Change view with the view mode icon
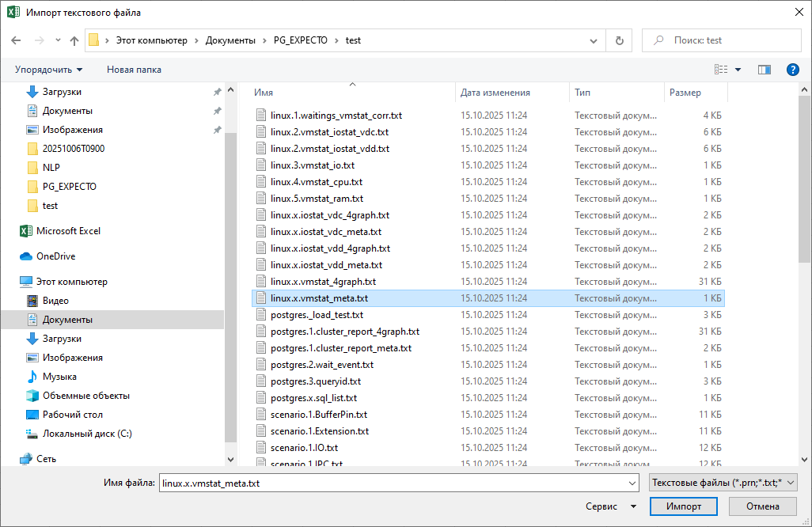 pyautogui.click(x=721, y=70)
